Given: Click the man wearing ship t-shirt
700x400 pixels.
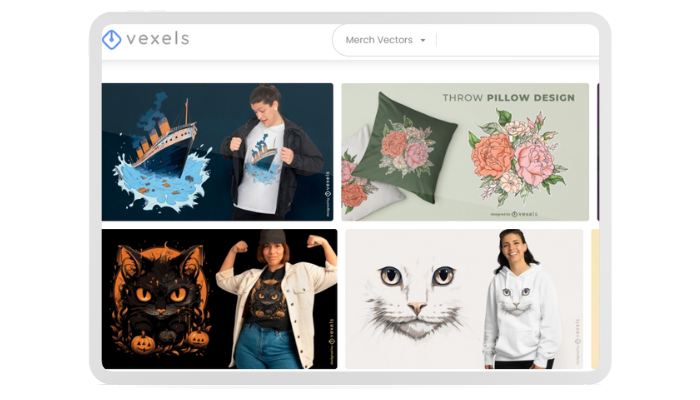Looking at the screenshot, I should pos(271,152).
